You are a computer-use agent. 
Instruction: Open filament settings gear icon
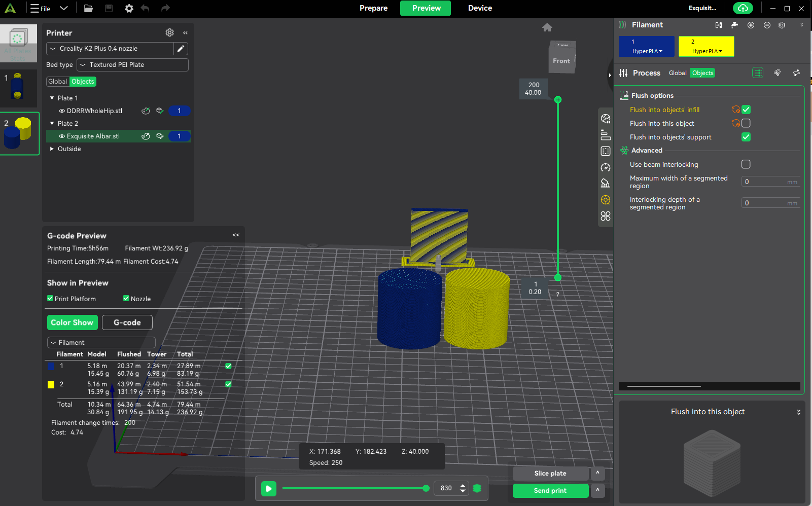[782, 25]
